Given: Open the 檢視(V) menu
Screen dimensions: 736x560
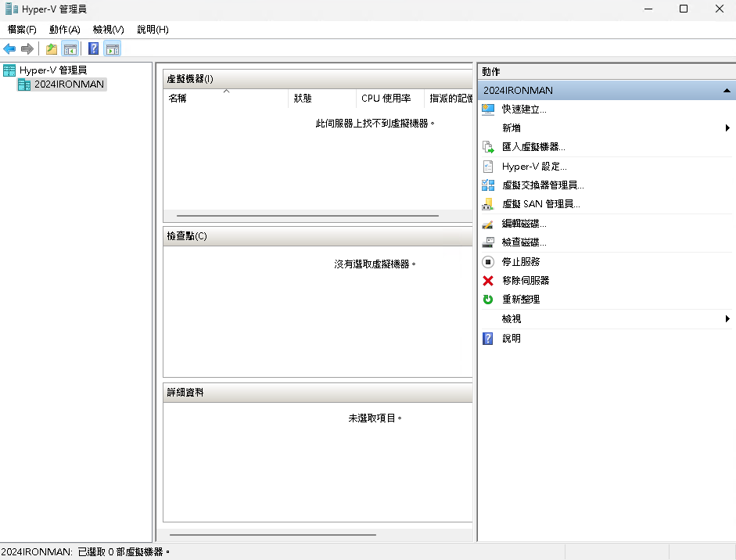Looking at the screenshot, I should click(x=109, y=30).
